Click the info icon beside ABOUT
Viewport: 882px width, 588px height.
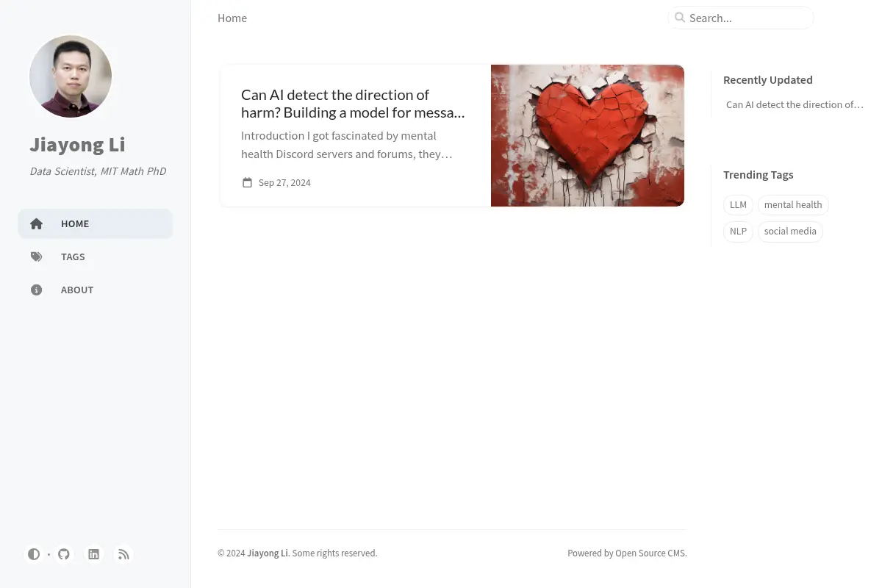click(x=36, y=290)
